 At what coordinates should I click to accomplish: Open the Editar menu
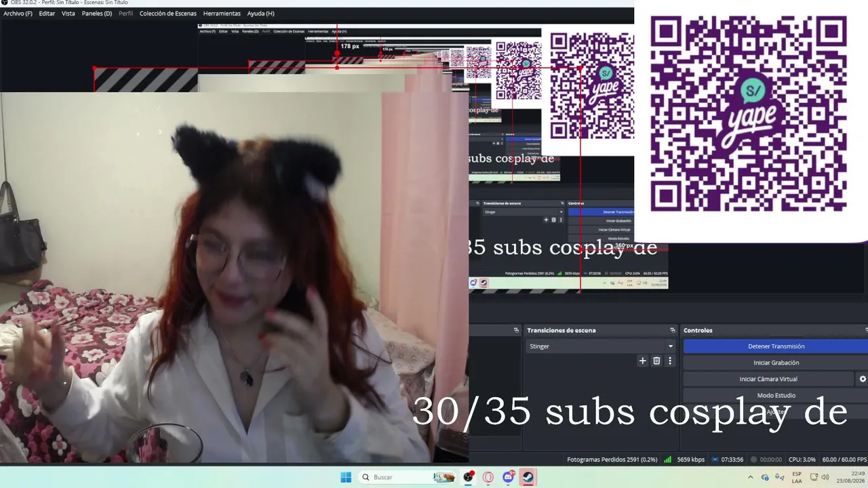[47, 14]
